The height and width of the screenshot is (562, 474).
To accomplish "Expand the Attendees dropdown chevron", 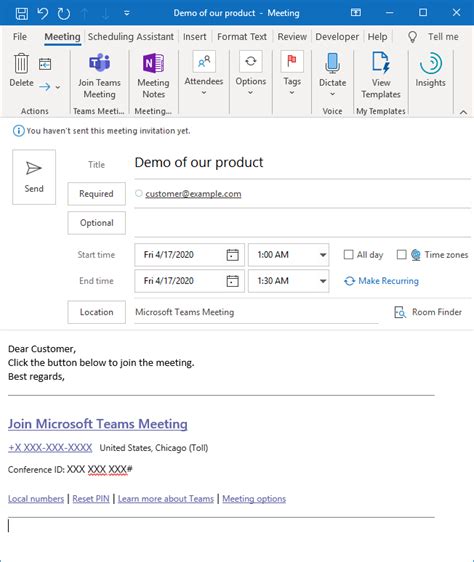I will (204, 93).
